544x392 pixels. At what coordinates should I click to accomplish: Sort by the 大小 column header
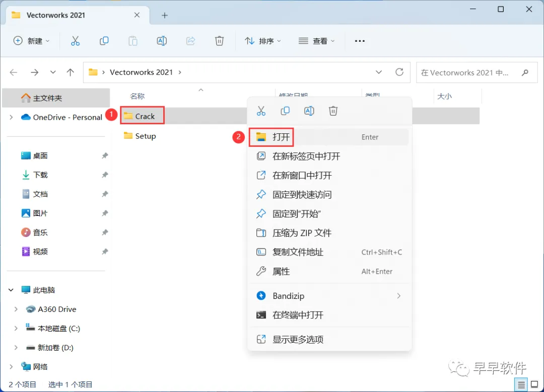(x=444, y=96)
